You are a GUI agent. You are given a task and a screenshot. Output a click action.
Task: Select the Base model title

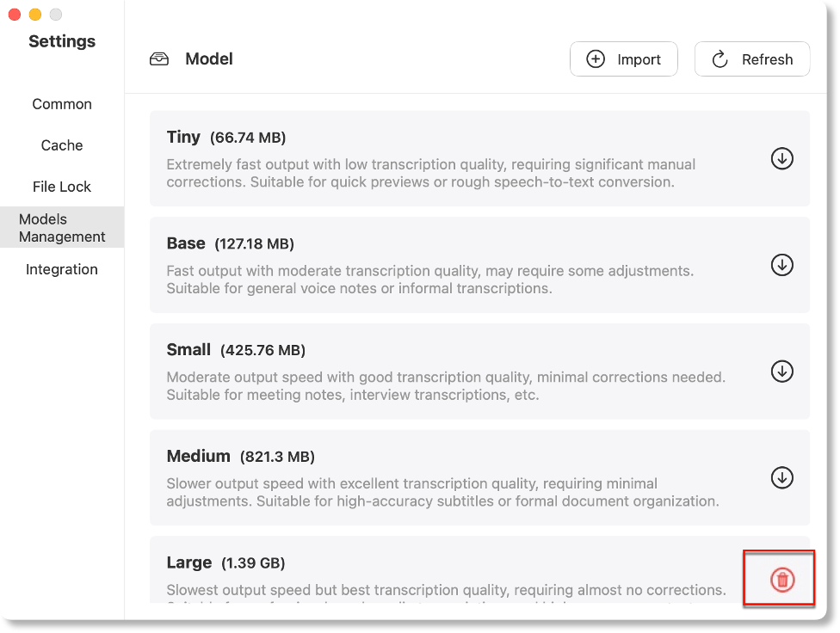coord(186,243)
